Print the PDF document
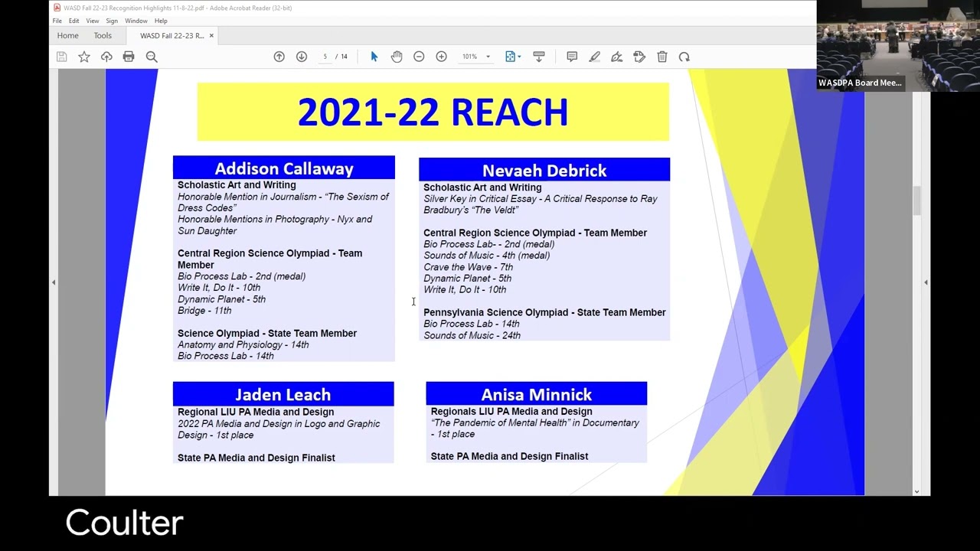Image resolution: width=980 pixels, height=551 pixels. pyautogui.click(x=129, y=57)
